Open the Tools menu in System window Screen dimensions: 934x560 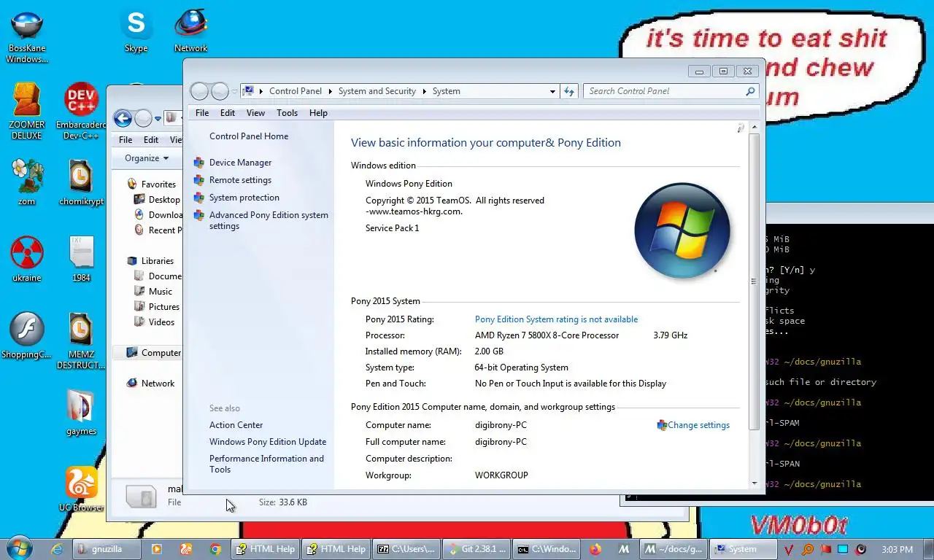pos(287,113)
